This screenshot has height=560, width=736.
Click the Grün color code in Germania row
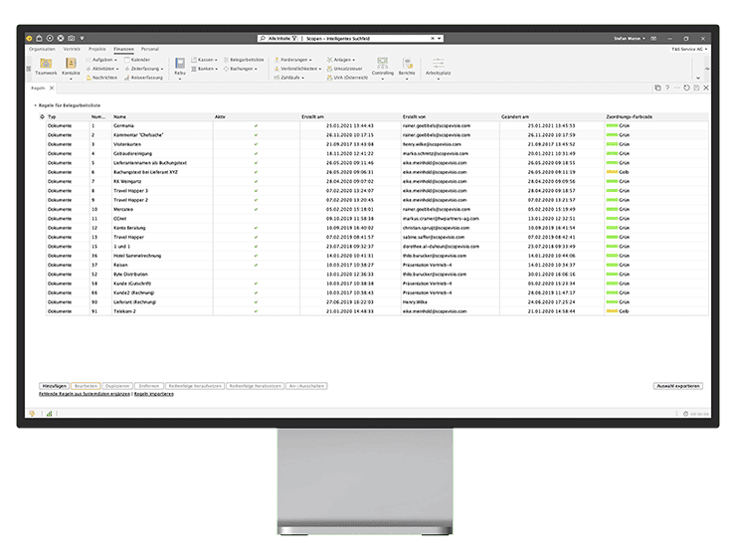click(x=618, y=125)
